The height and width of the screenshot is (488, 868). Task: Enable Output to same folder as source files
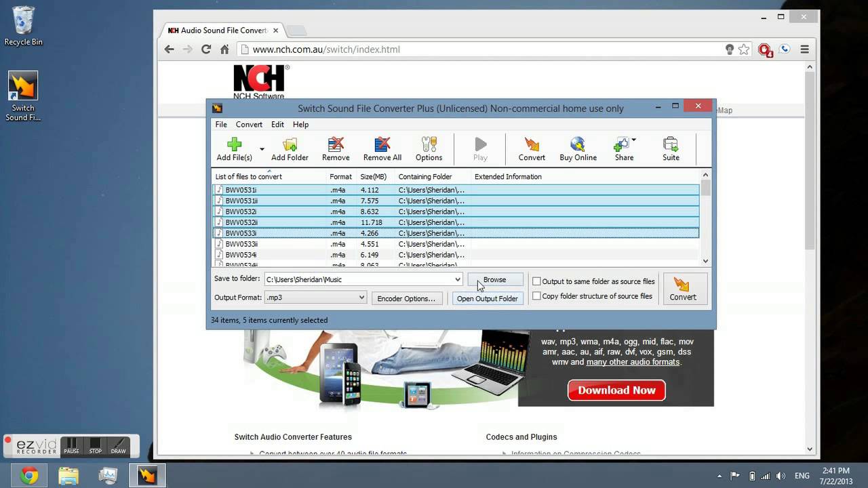pyautogui.click(x=537, y=281)
